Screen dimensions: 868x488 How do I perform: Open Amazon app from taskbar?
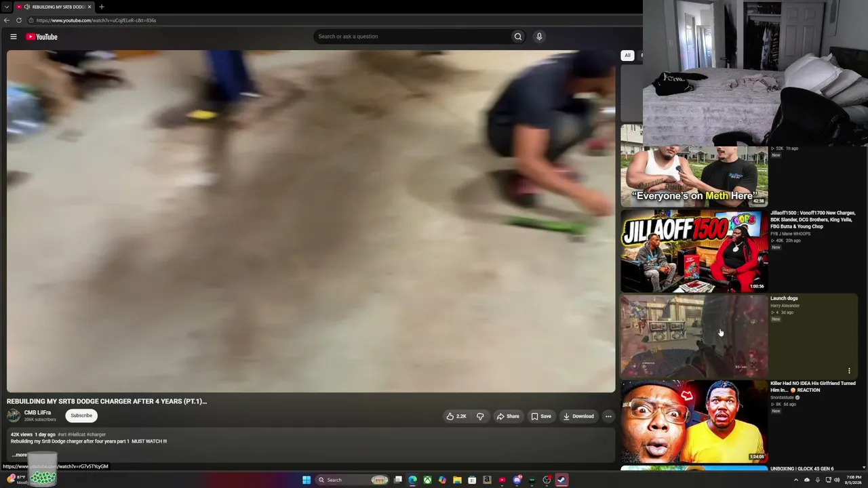487,480
